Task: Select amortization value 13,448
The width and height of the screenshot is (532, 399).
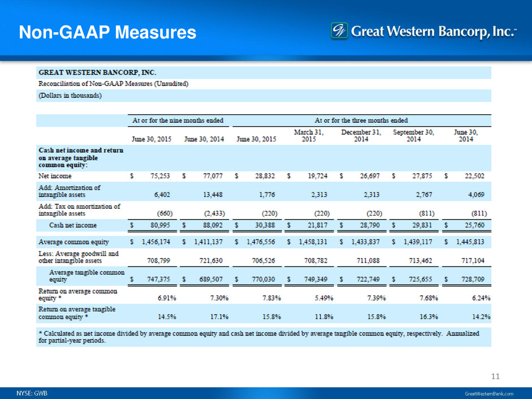Action: 213,195
